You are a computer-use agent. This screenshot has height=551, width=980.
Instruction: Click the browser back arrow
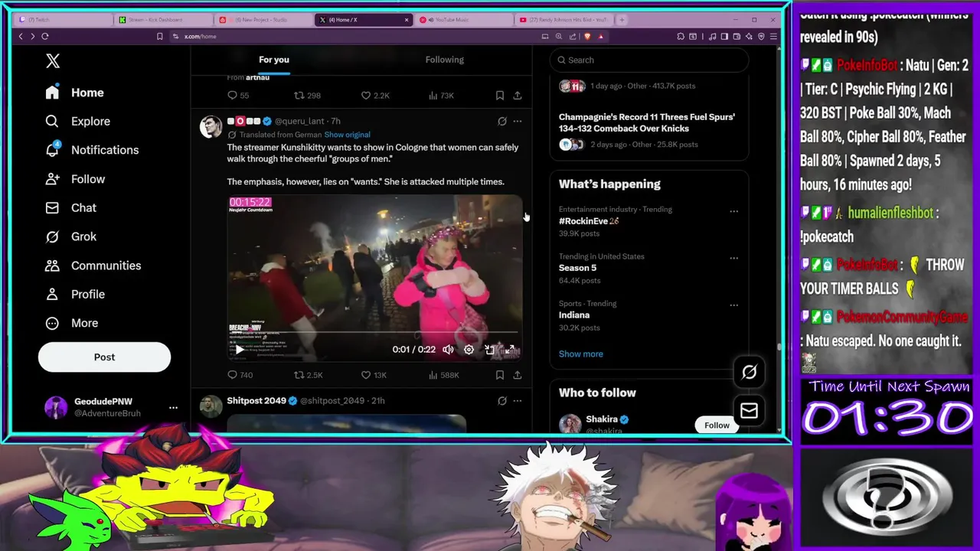point(21,37)
